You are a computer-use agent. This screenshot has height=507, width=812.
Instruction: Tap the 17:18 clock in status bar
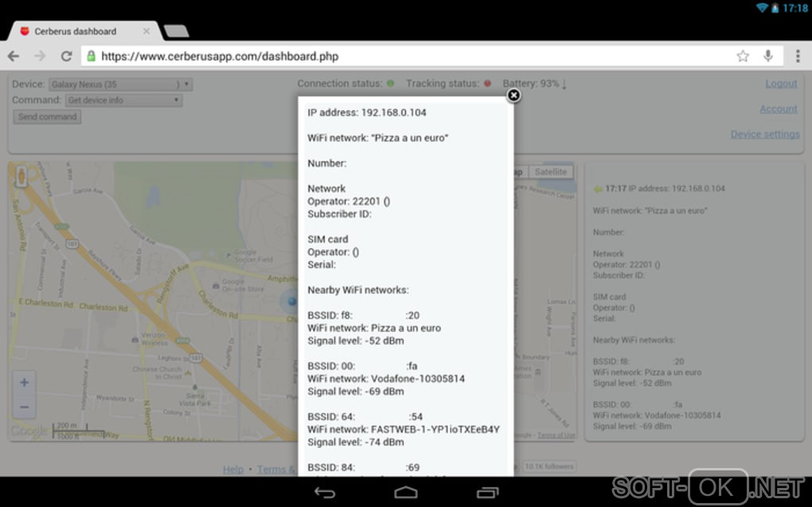[795, 8]
